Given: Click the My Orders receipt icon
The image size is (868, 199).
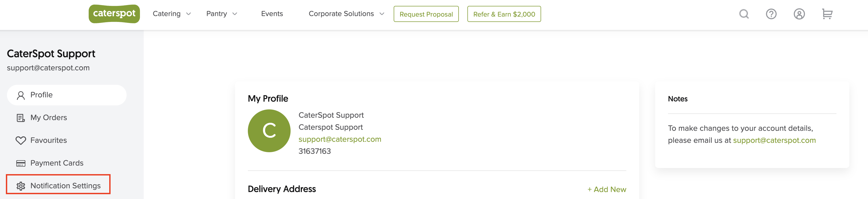Looking at the screenshot, I should click(21, 118).
